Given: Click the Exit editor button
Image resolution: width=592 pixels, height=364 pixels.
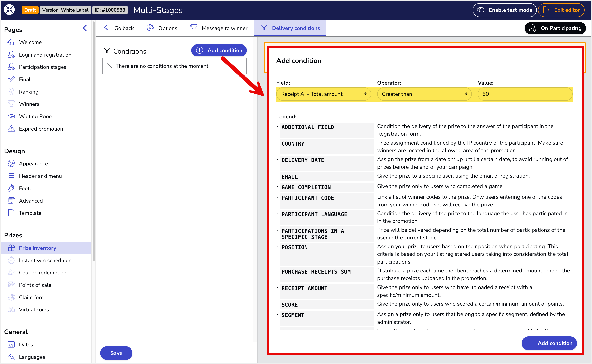Looking at the screenshot, I should coord(561,10).
